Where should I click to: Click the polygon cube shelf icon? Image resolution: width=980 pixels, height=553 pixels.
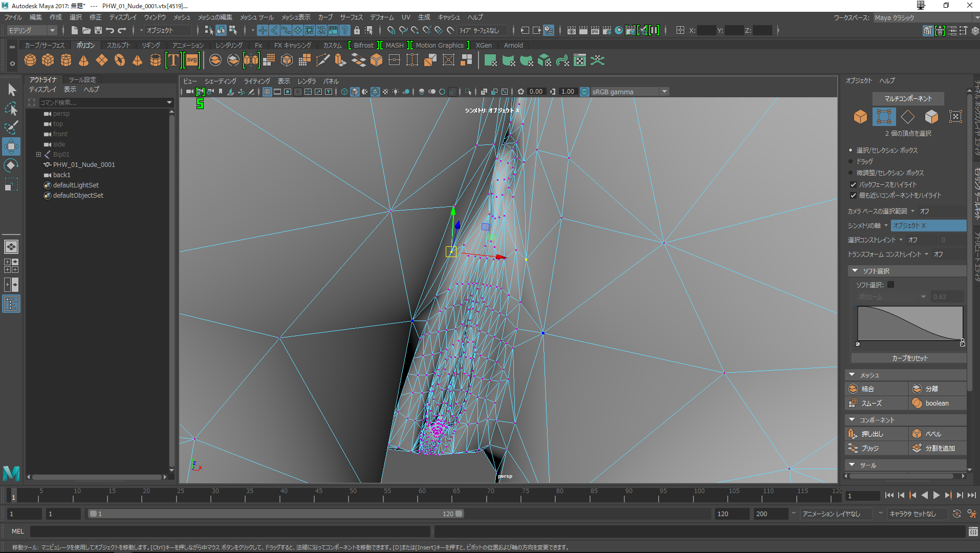[x=48, y=60]
